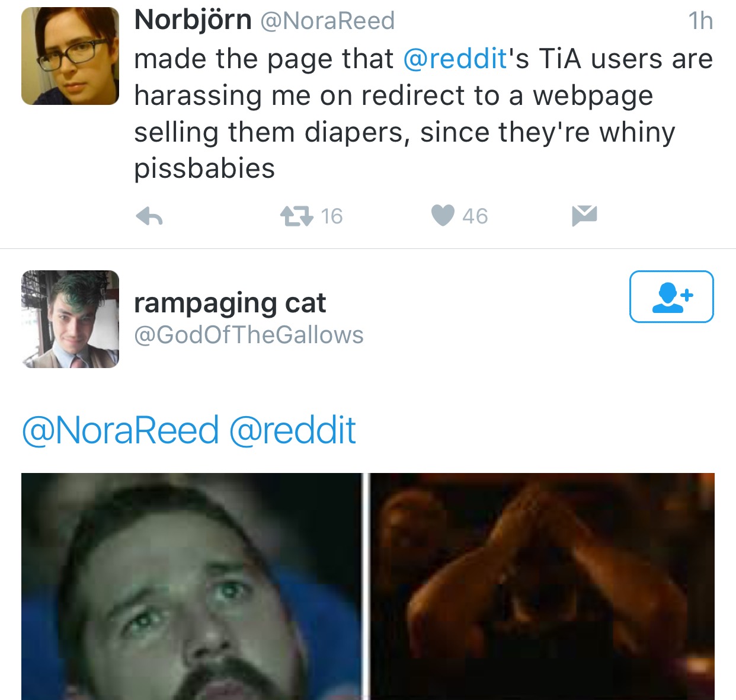Viewport: 736px width, 700px height.
Task: Open the Norbjörn display name
Action: [x=193, y=20]
